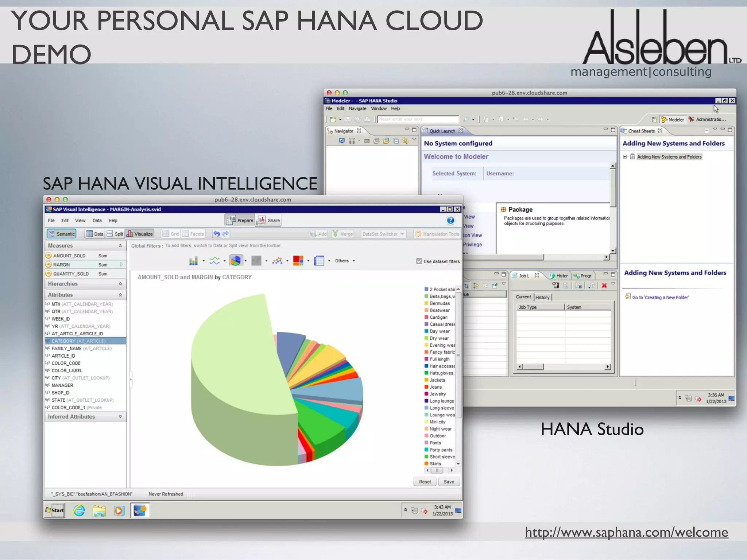Switch to Administration perspective in HANA Studio
Screen dimensions: 747x560
(708, 120)
